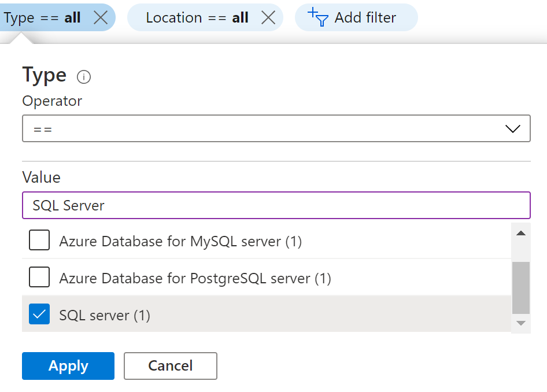Remove the Location filter with its X icon
Viewport: 547px width, 392px height.
268,18
